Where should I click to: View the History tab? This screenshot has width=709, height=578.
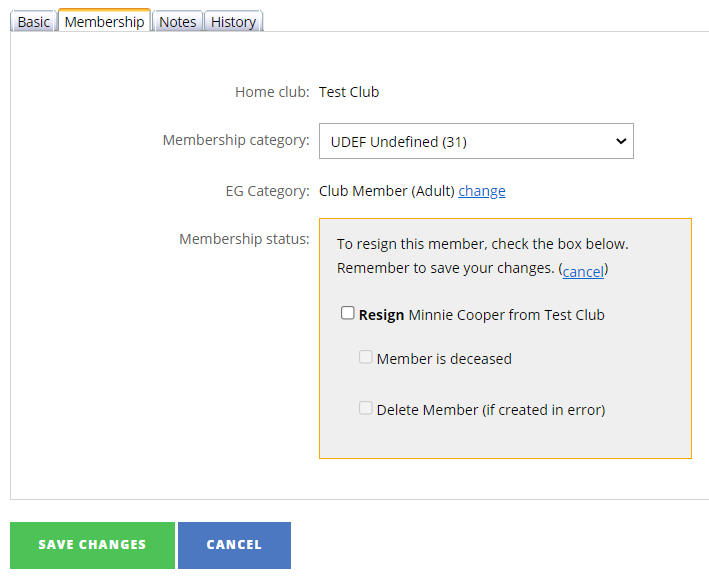click(233, 22)
